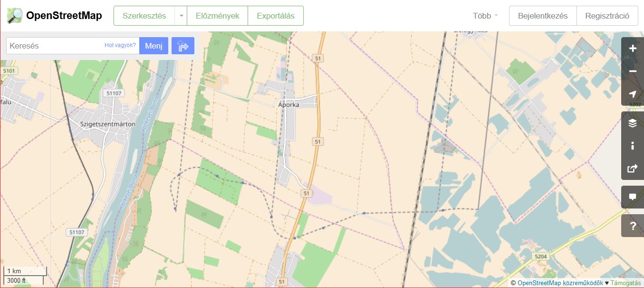The image size is (644, 288).
Task: Click the Regisztráció sign-up button
Action: (x=607, y=16)
